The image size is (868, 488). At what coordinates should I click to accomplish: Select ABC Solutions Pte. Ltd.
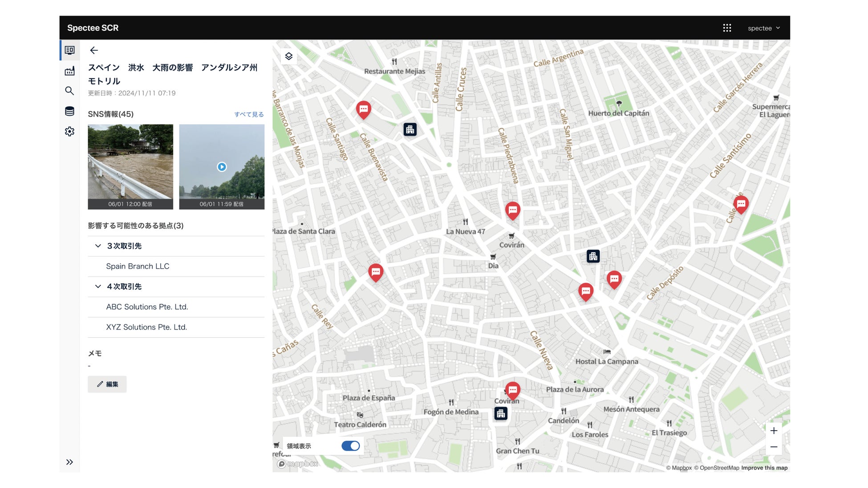(147, 307)
